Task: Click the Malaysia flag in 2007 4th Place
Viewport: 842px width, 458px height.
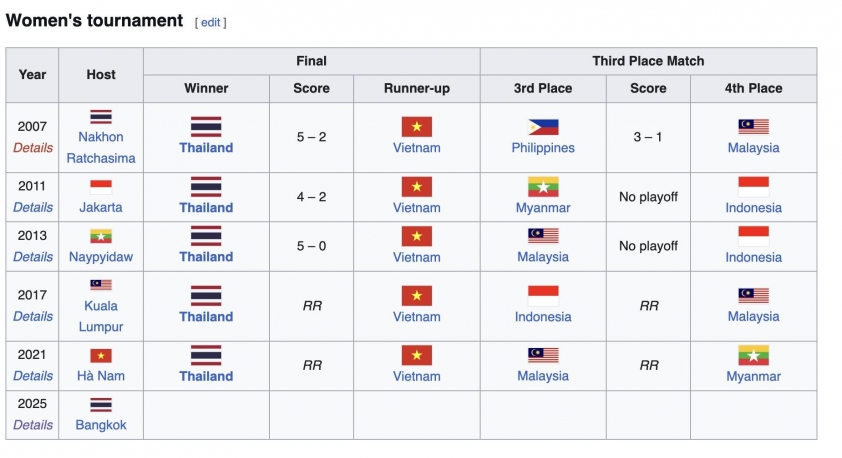Action: (x=753, y=127)
